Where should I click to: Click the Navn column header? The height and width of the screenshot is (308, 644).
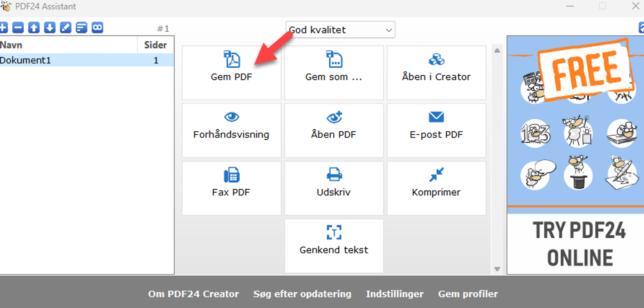[68, 45]
